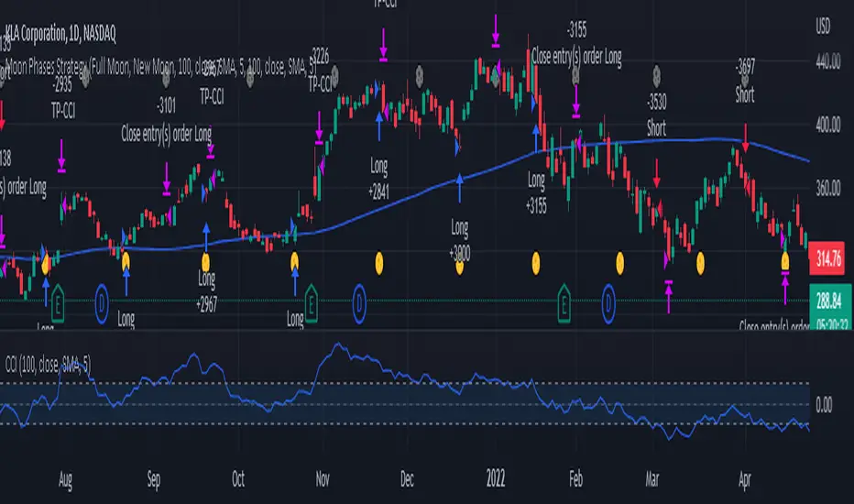Click the gray new moon marker near Dec

(x=420, y=76)
